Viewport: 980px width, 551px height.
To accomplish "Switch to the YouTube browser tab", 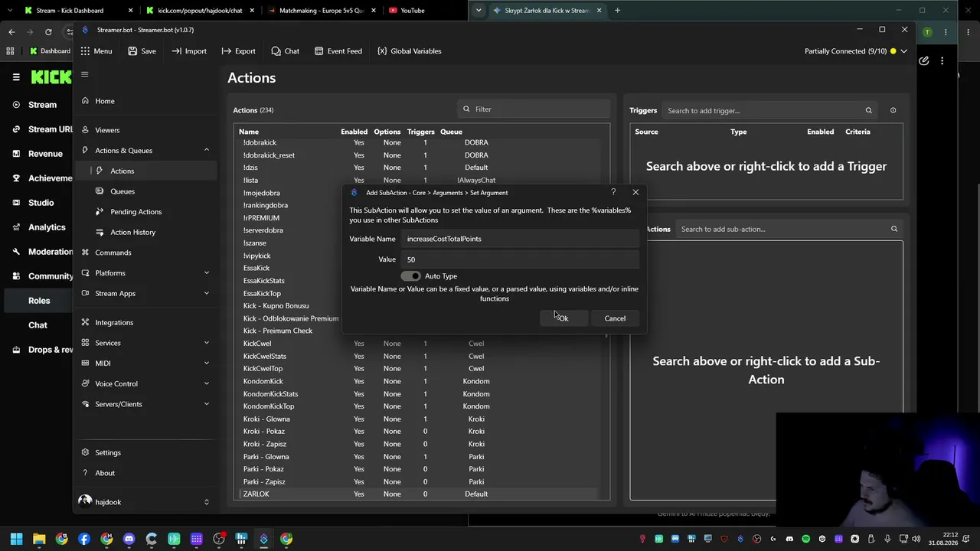I will (413, 11).
